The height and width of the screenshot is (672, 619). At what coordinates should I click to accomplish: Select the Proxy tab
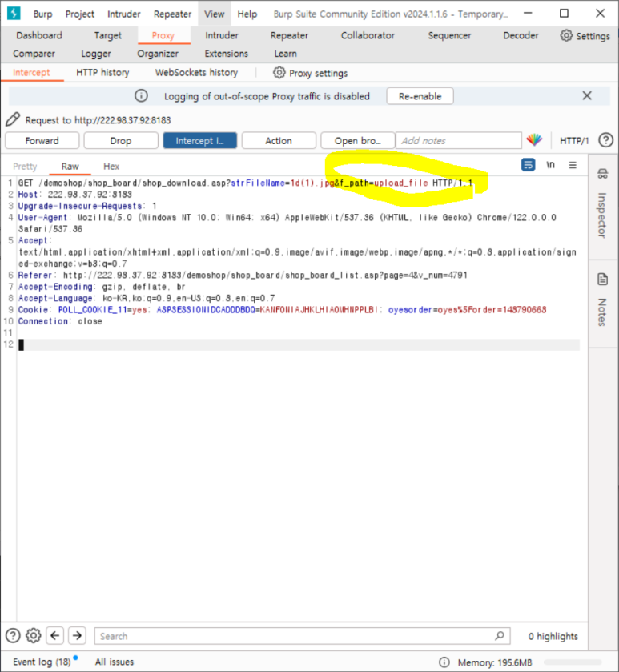[x=163, y=35]
